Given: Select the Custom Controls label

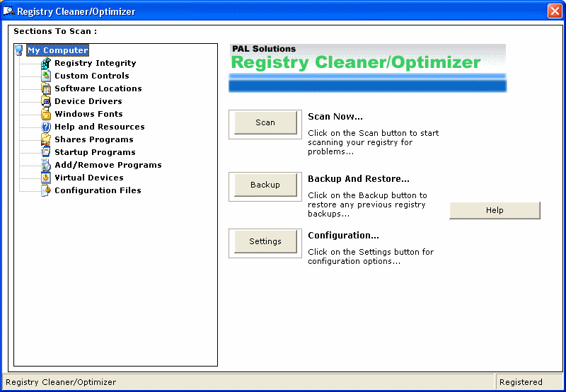Looking at the screenshot, I should pos(92,76).
